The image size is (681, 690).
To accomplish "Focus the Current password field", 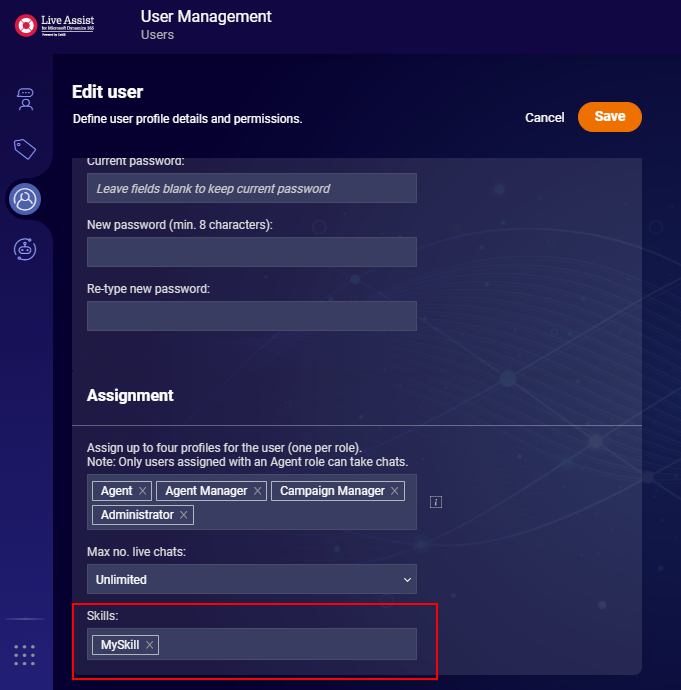I will click(252, 188).
